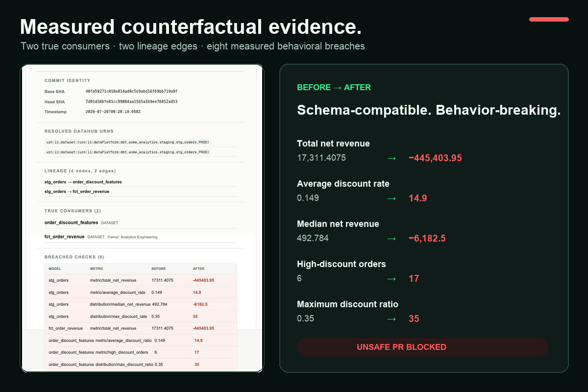The image size is (588, 392).
Task: Click the arrow beside Total net revenue
Action: coord(392,158)
